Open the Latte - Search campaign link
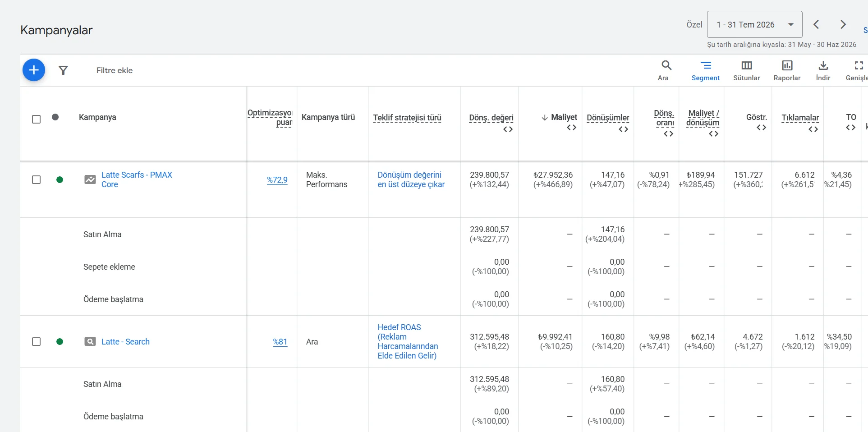868x432 pixels. 125,341
